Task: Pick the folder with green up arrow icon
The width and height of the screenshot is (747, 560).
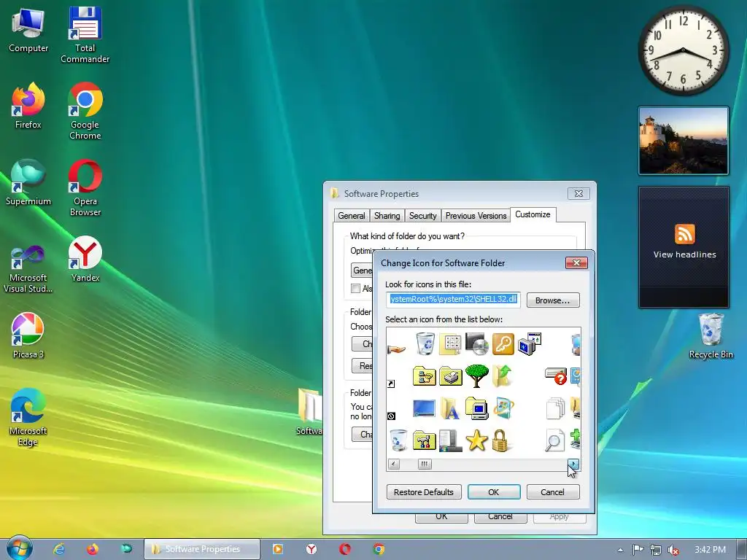Action: [x=503, y=376]
